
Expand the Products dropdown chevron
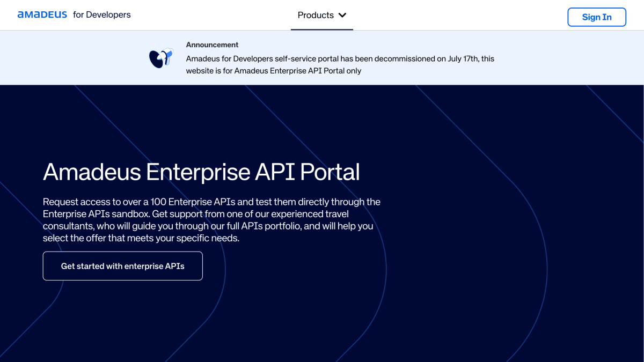(342, 15)
